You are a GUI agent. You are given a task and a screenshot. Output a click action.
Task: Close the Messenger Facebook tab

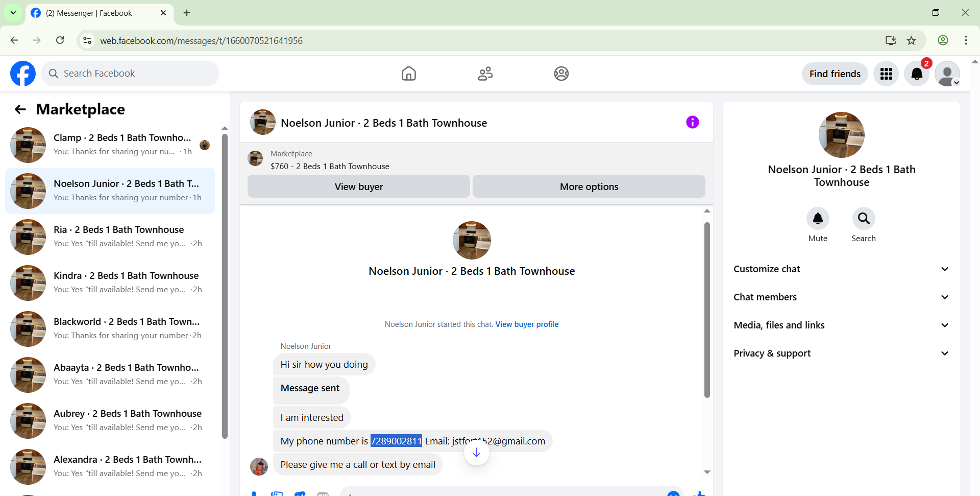coord(163,13)
